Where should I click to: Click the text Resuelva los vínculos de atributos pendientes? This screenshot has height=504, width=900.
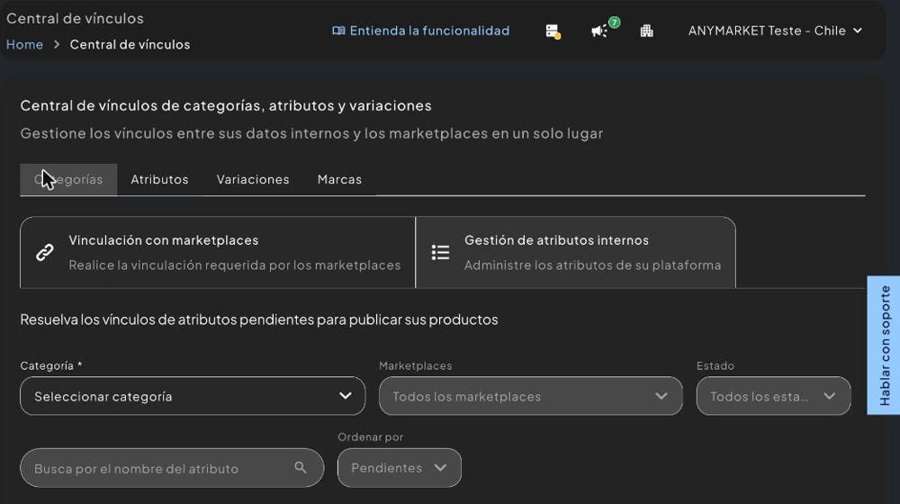tap(259, 319)
